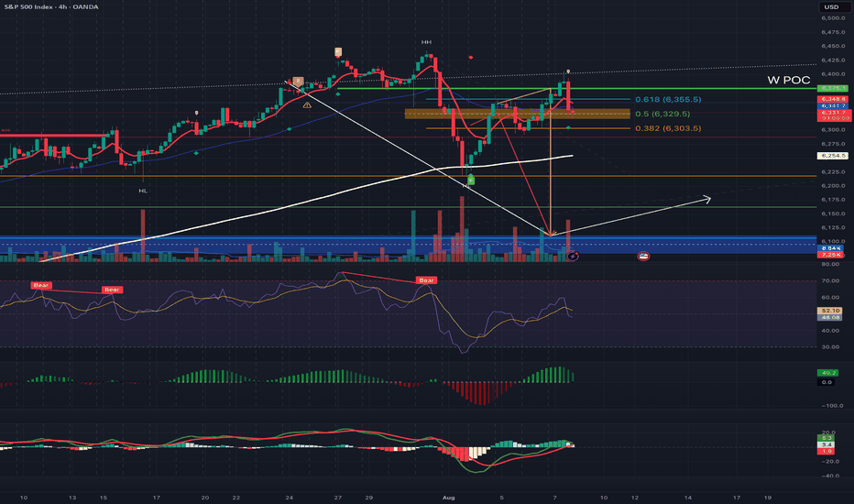Screen dimensions: 854x504
Task: Select the red diamond marker right of HH
Action: [x=471, y=57]
